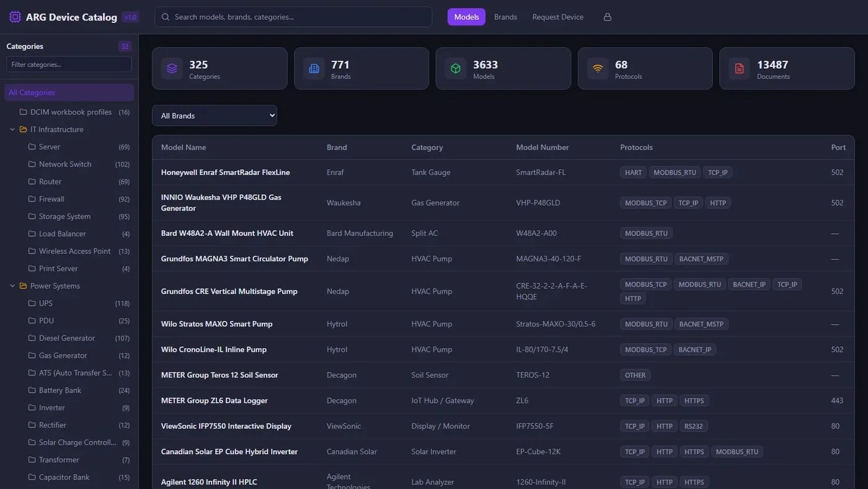
Task: Click the folder icon beside DCIM workbook profiles
Action: pyautogui.click(x=24, y=112)
